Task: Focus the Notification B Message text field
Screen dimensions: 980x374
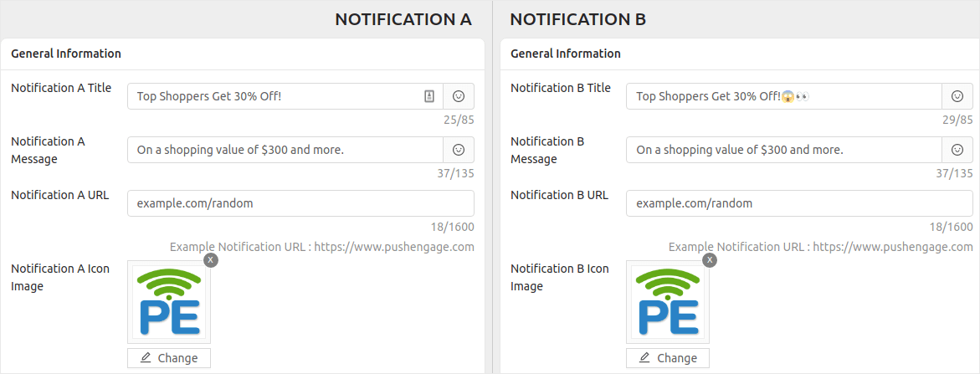Action: [x=784, y=150]
